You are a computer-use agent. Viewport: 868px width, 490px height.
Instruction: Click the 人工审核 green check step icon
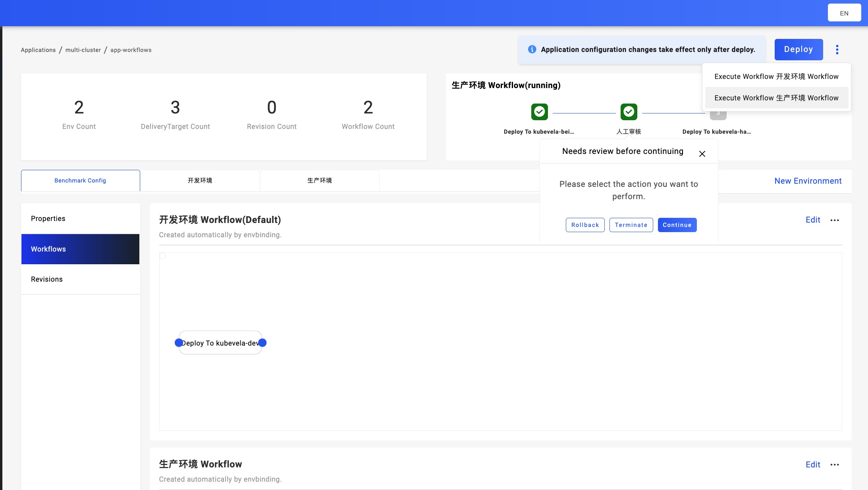629,112
